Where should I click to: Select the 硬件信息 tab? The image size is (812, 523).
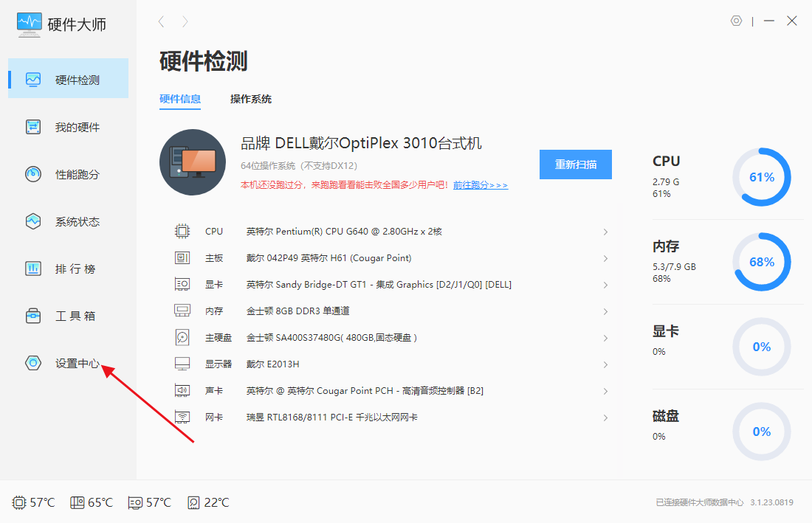pos(180,99)
